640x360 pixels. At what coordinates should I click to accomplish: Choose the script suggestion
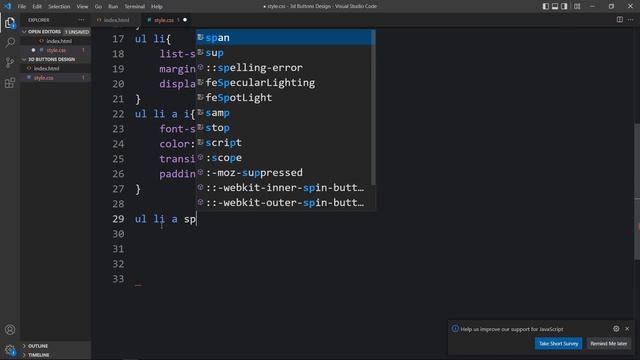pos(284,143)
